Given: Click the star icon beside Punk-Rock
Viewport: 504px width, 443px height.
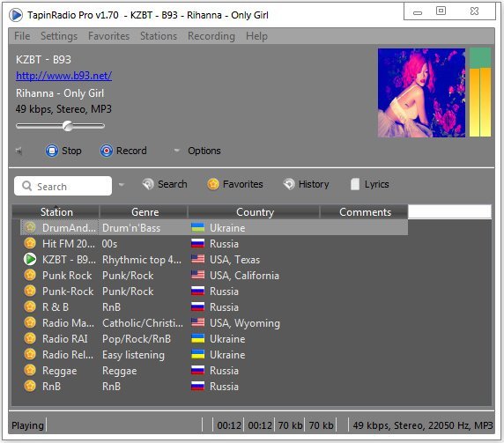Looking at the screenshot, I should (30, 291).
